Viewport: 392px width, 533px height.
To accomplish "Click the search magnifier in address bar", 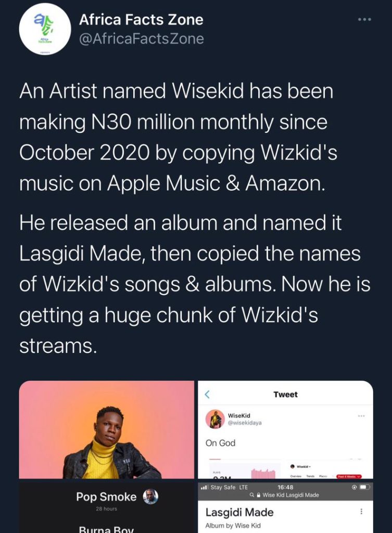I will (251, 496).
